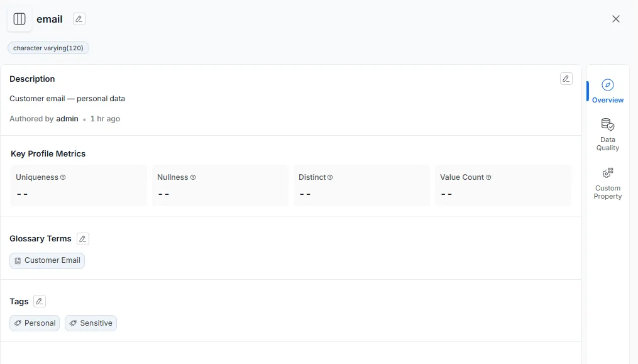Viewport: 638px width, 364px height.
Task: Open the Customer Email glossary term
Action: coord(47,260)
